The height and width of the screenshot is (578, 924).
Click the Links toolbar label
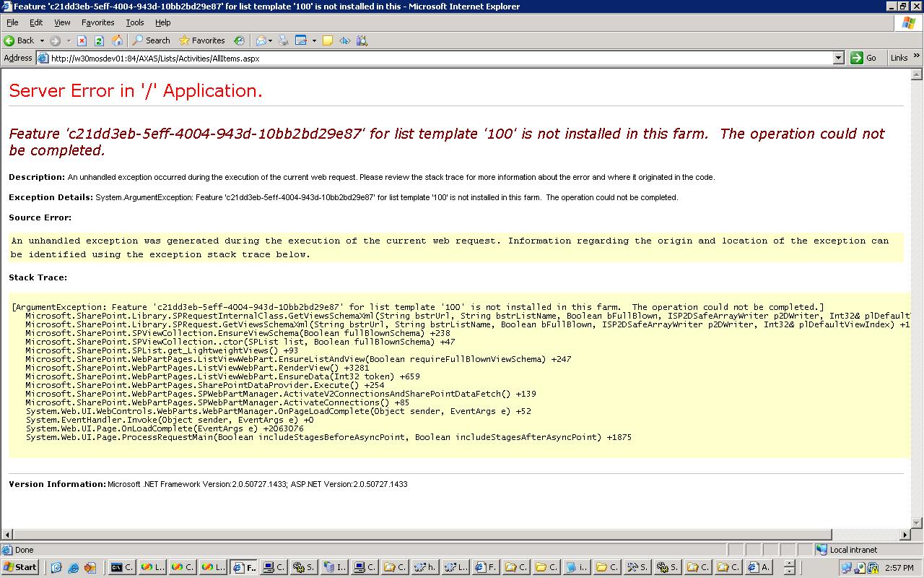(899, 58)
